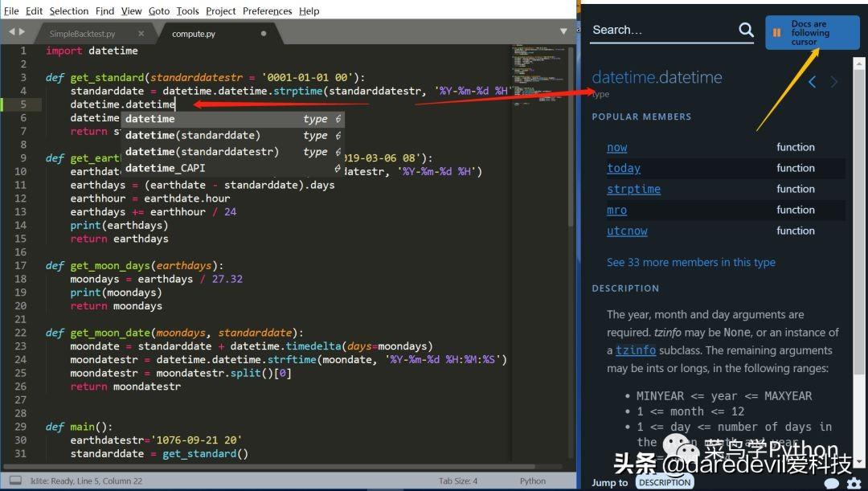Go forward with the right chevron in Kite
The width and height of the screenshot is (868, 491).
click(x=833, y=82)
